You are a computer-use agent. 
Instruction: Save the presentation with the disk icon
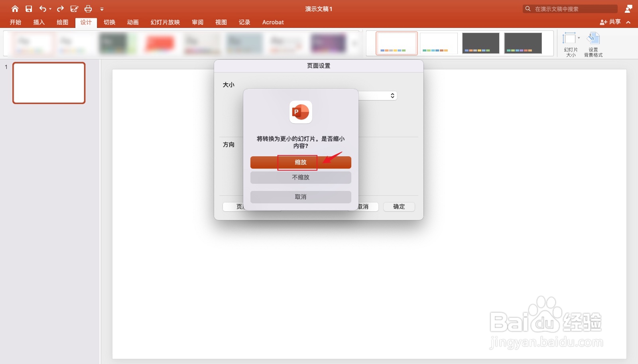pos(29,9)
